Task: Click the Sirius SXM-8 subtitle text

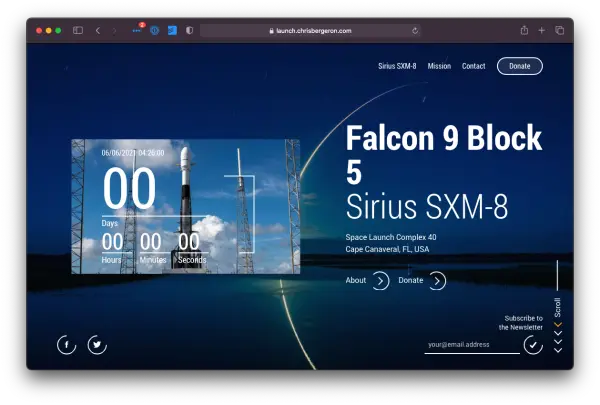Action: [x=427, y=207]
